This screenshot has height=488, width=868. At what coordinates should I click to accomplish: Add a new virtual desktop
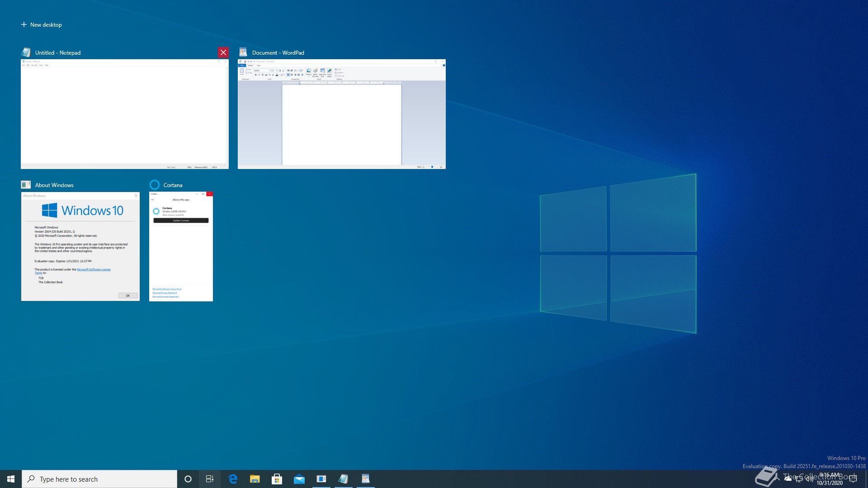pos(42,25)
